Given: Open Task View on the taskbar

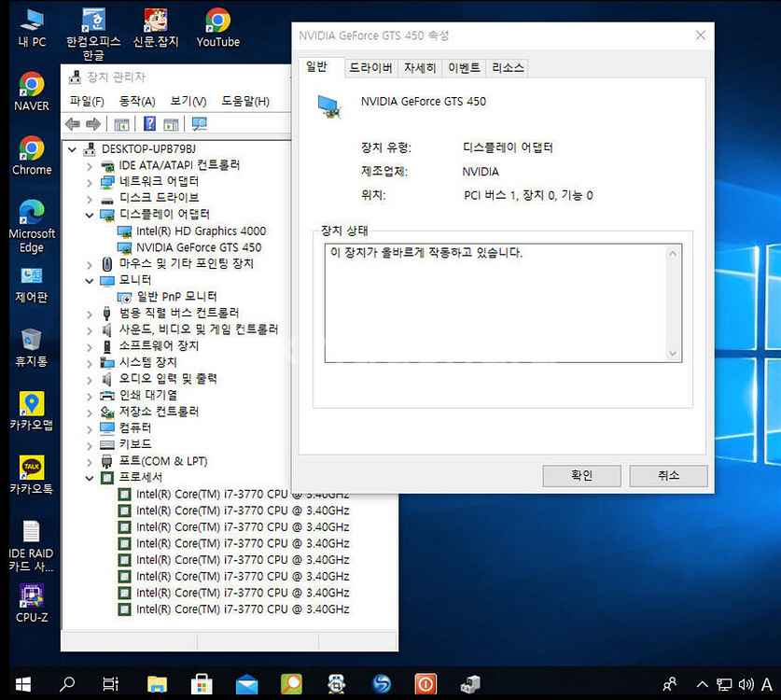Looking at the screenshot, I should (x=111, y=684).
